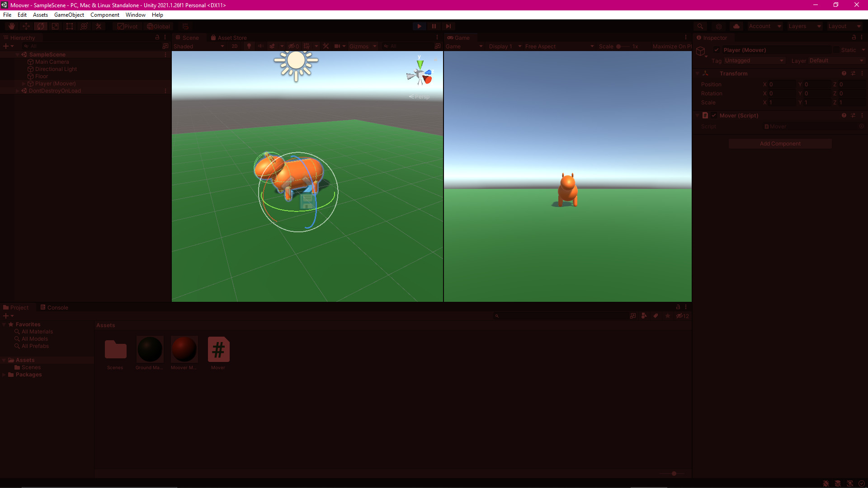Open the cloud services window
Image resolution: width=868 pixels, height=488 pixels.
736,26
